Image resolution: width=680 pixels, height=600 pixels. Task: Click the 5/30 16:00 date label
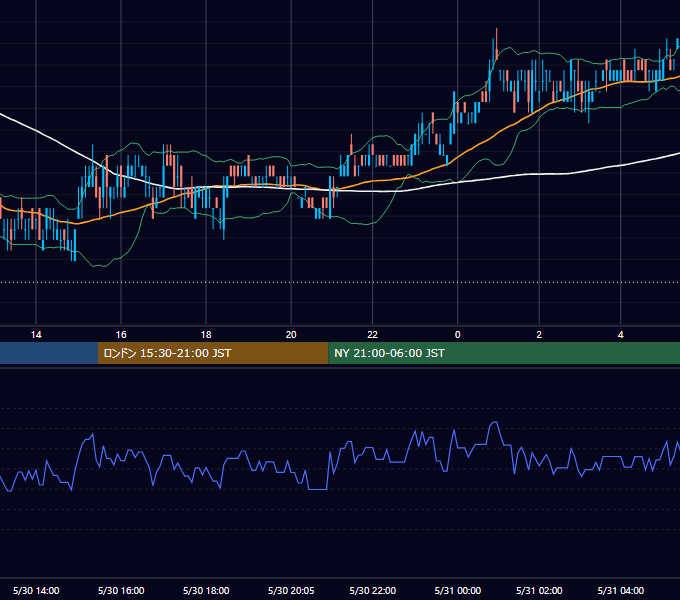click(121, 590)
